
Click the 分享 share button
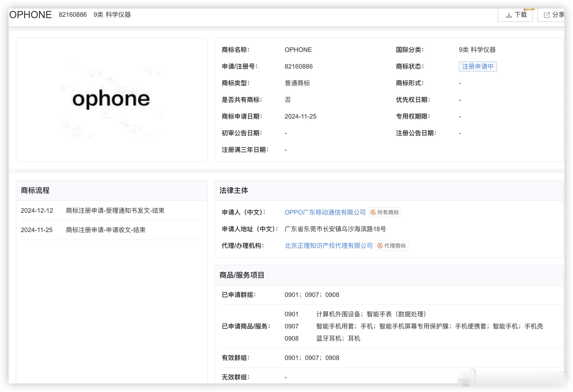(x=551, y=15)
